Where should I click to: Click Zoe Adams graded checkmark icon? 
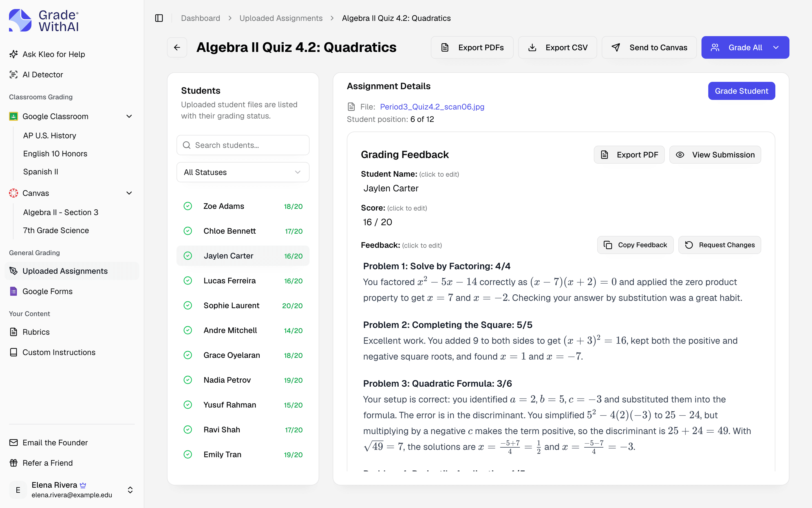tap(188, 206)
